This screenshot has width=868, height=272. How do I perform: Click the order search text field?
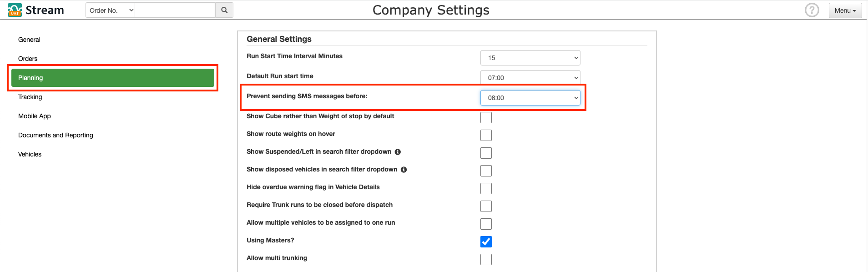175,10
